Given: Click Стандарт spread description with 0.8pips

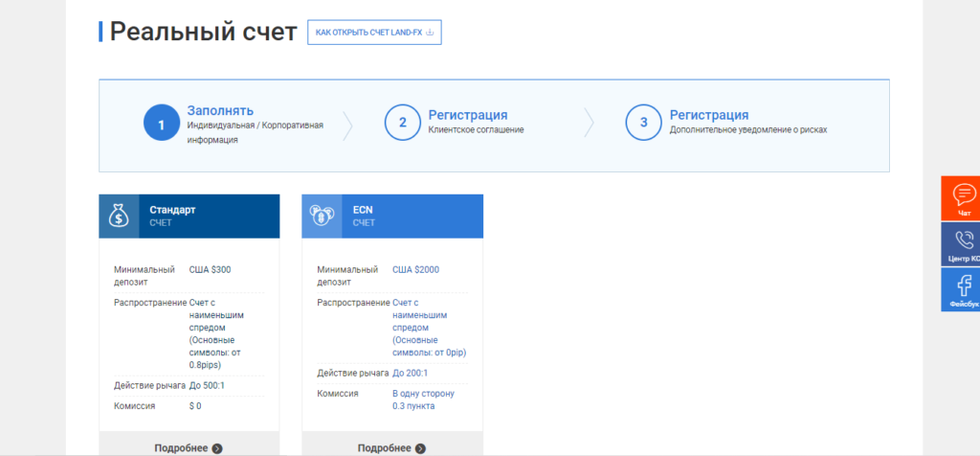Looking at the screenshot, I should 217,334.
